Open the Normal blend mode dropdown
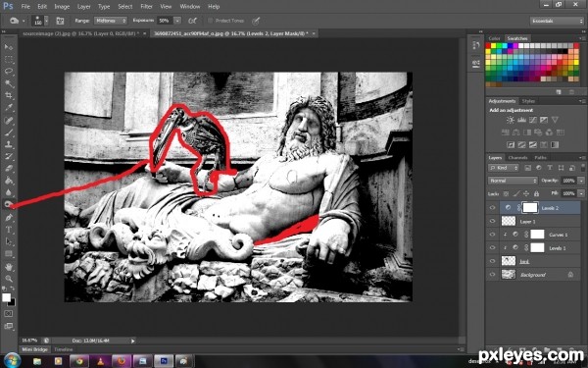This screenshot has height=368, width=588. (513, 181)
